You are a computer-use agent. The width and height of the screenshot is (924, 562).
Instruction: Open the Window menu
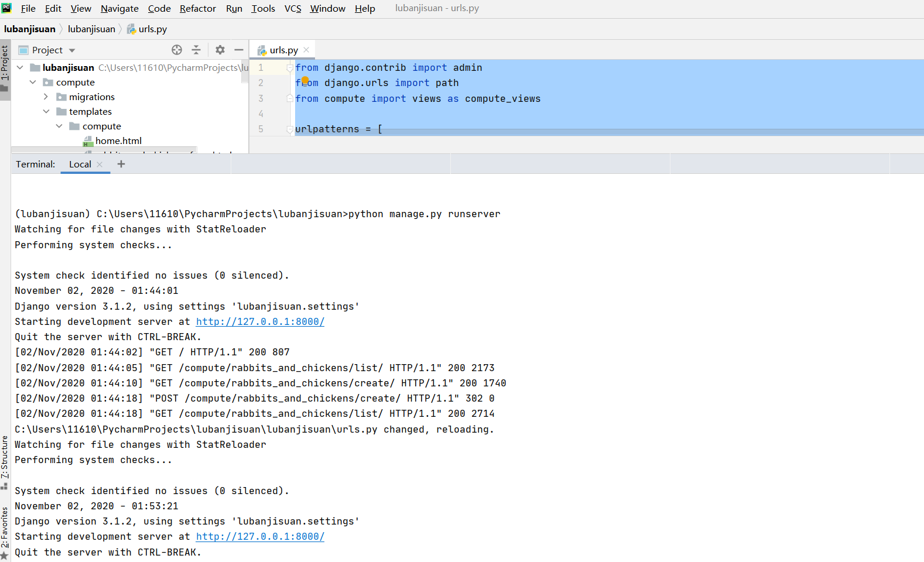[x=328, y=8]
